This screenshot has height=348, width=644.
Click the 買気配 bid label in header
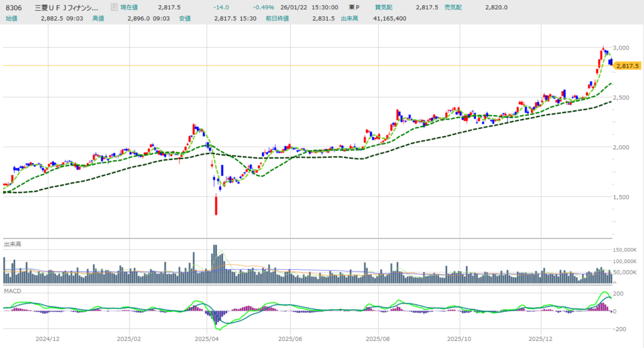tap(384, 8)
